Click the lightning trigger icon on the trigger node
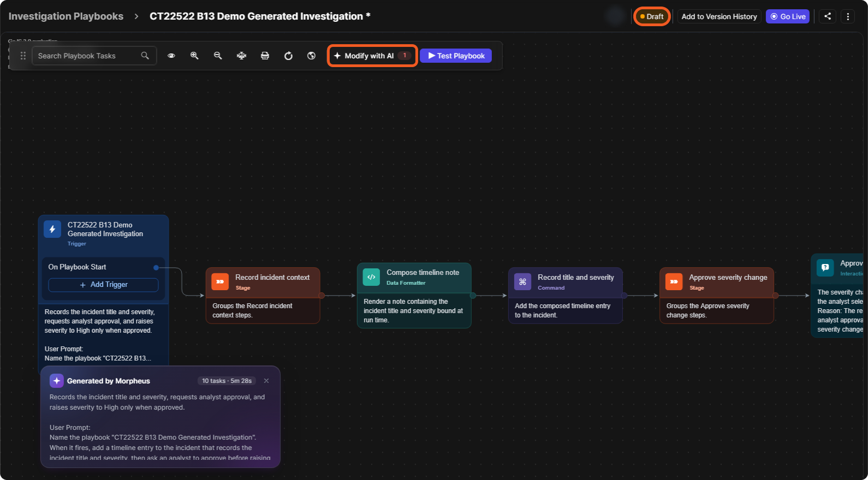This screenshot has width=868, height=480. [52, 230]
